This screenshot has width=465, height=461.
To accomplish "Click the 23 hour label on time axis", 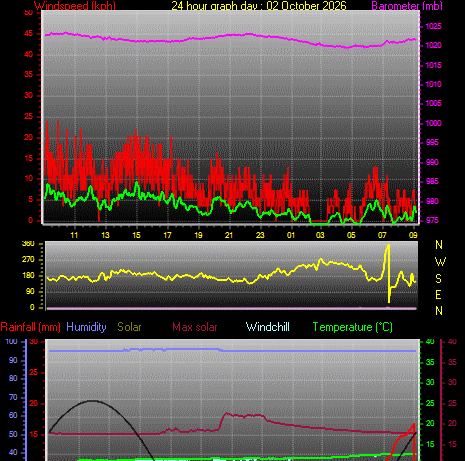I will pyautogui.click(x=260, y=235).
